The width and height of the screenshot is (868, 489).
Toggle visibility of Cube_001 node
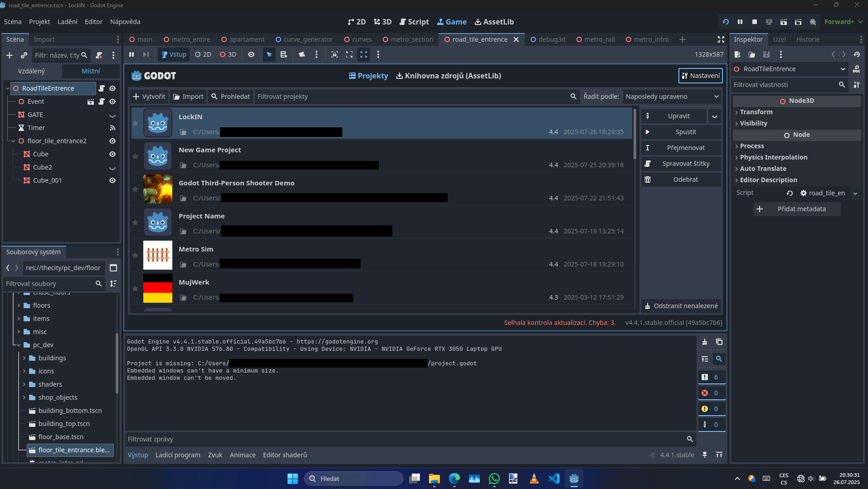tap(112, 180)
